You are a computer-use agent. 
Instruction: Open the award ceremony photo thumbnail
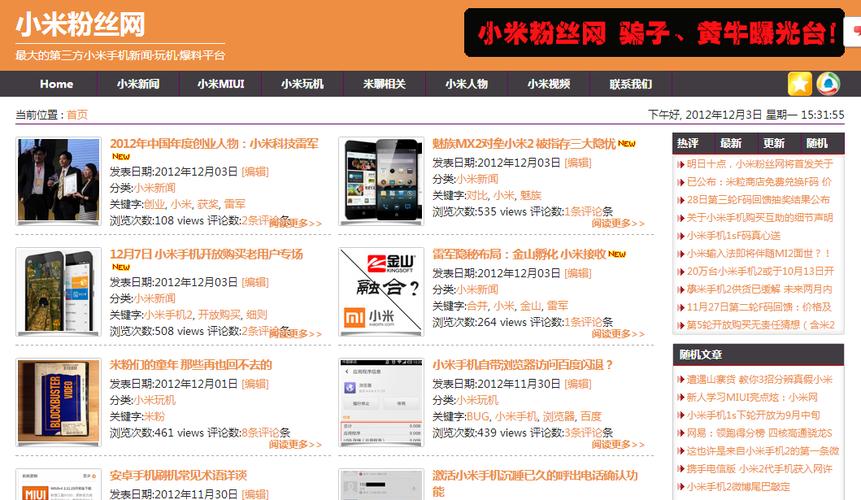pyautogui.click(x=58, y=181)
